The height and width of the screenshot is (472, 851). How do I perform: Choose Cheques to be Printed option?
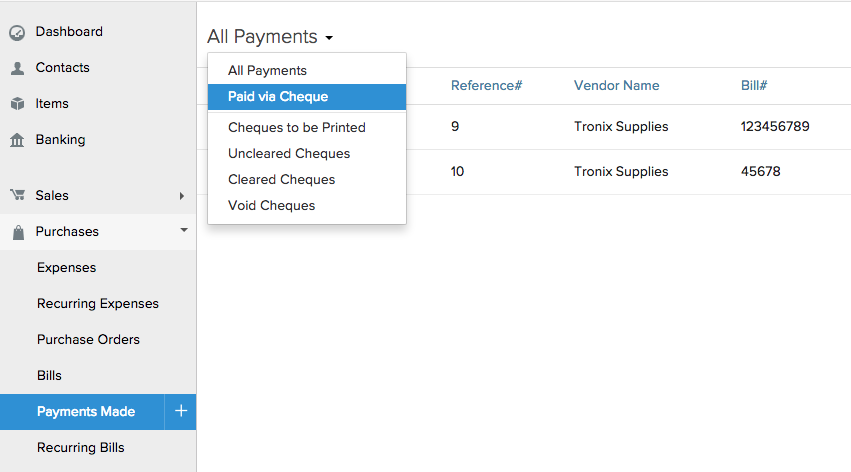click(297, 128)
